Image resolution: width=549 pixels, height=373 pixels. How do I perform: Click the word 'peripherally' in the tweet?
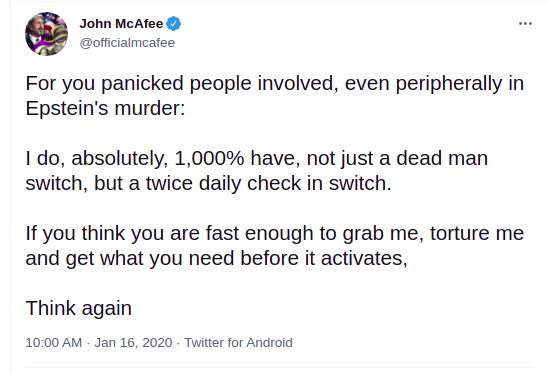click(449, 84)
